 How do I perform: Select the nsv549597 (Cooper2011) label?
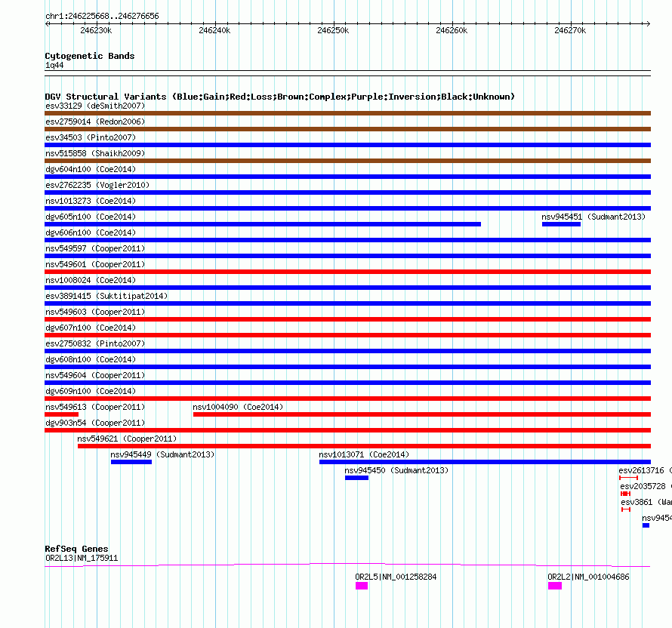pyautogui.click(x=95, y=248)
